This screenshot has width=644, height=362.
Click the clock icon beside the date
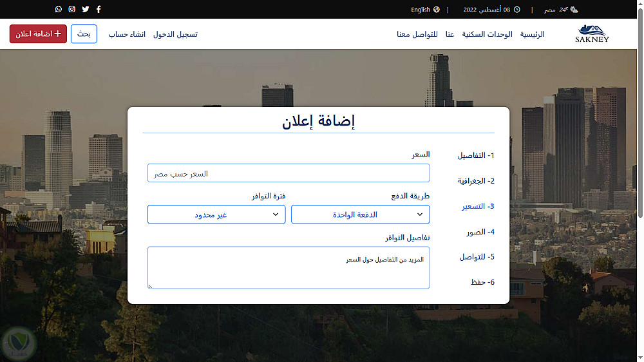(517, 10)
